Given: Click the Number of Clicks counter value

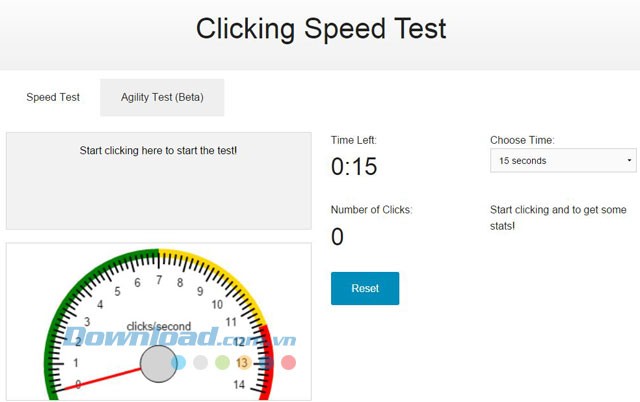Looking at the screenshot, I should [x=337, y=237].
